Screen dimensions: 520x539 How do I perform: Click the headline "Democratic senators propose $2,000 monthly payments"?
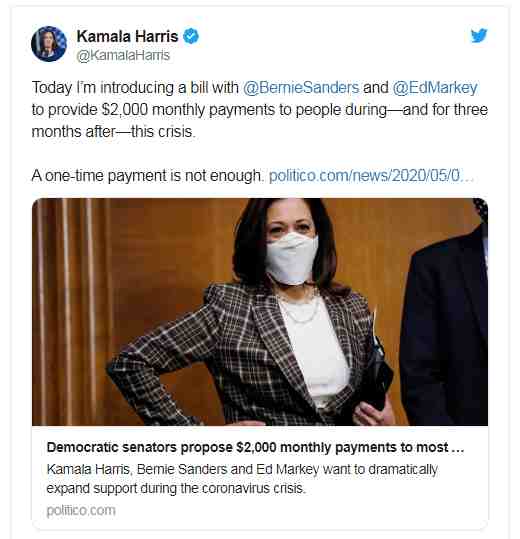pyautogui.click(x=247, y=447)
